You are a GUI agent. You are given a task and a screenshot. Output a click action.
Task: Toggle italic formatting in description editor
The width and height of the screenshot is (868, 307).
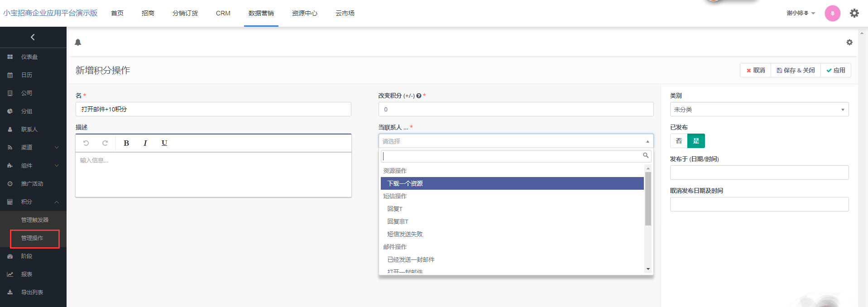145,143
